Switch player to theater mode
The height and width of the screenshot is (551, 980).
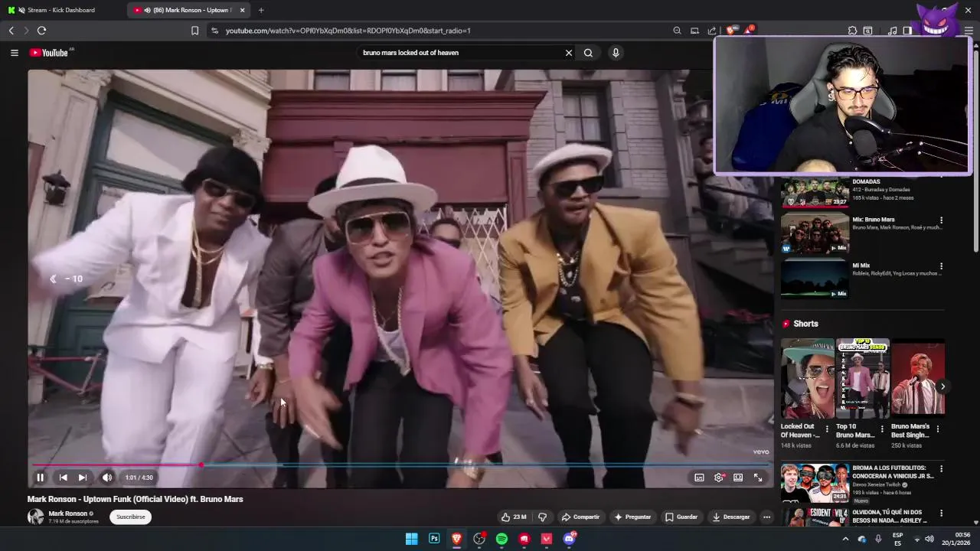[738, 478]
